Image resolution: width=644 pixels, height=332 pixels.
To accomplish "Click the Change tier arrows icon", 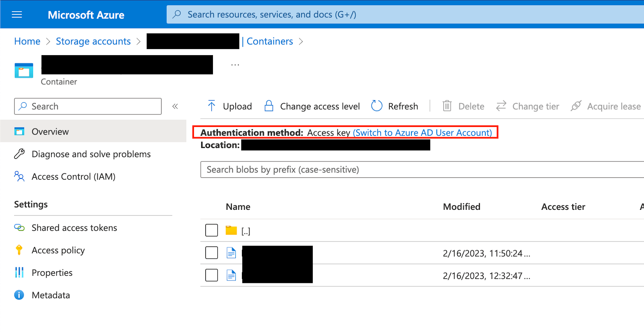I will pyautogui.click(x=501, y=106).
